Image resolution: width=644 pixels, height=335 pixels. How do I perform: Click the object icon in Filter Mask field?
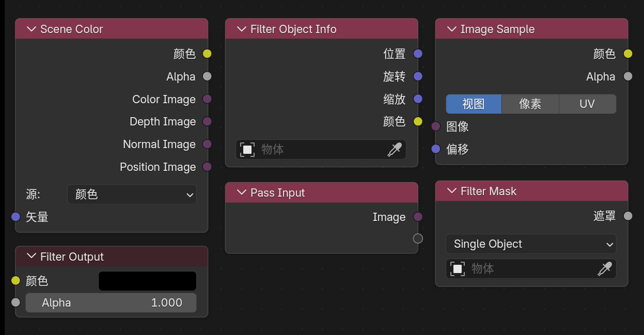coord(458,268)
